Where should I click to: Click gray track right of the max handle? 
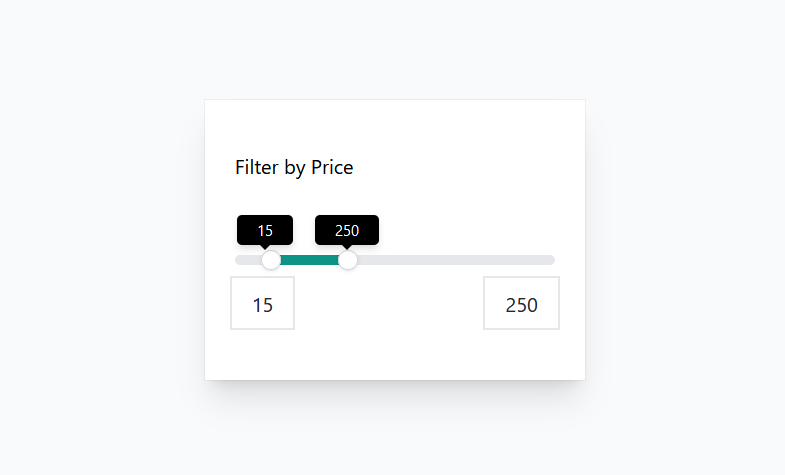tap(450, 260)
